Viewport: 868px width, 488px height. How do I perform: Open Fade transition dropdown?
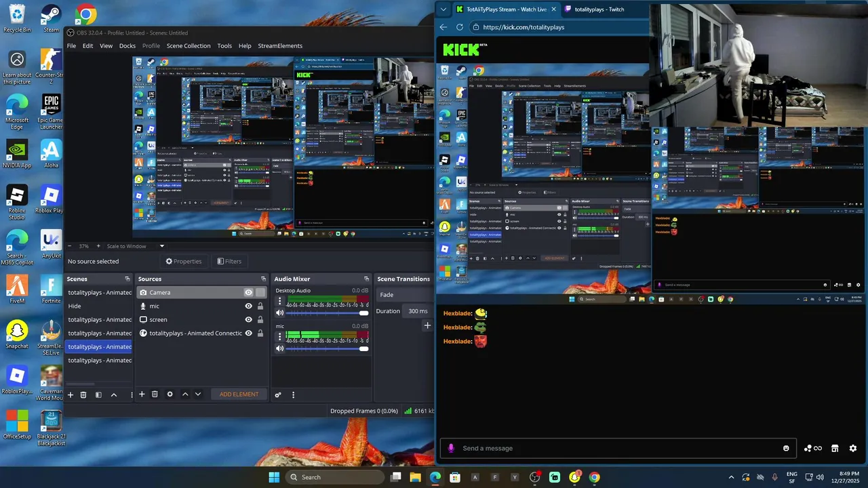pyautogui.click(x=405, y=295)
